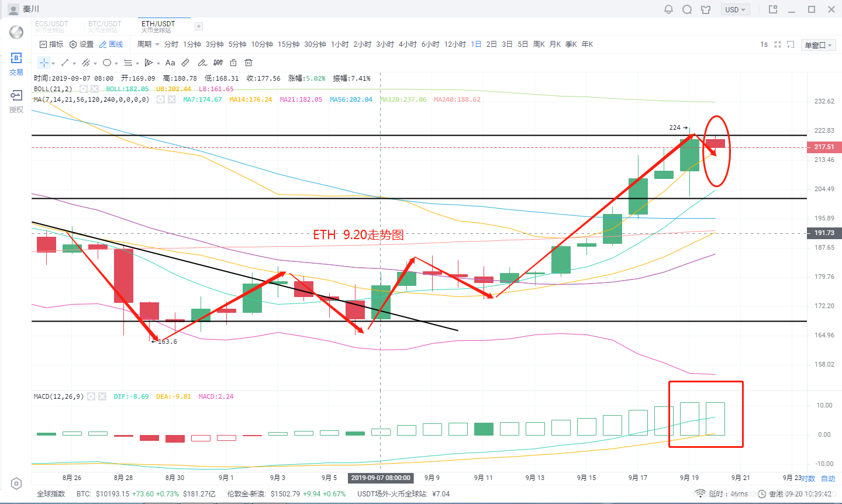
Task: Click the network signal status icon
Action: click(x=700, y=494)
